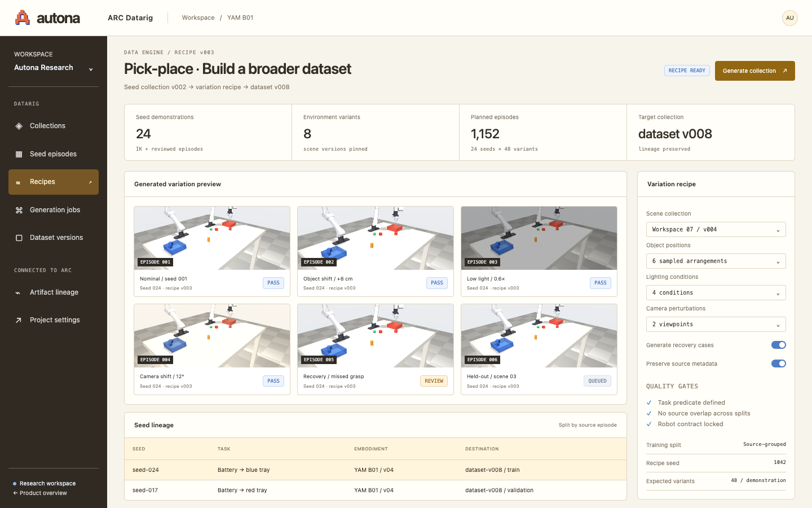This screenshot has height=508, width=812.
Task: Click the No source overlap checkmark
Action: 649,413
